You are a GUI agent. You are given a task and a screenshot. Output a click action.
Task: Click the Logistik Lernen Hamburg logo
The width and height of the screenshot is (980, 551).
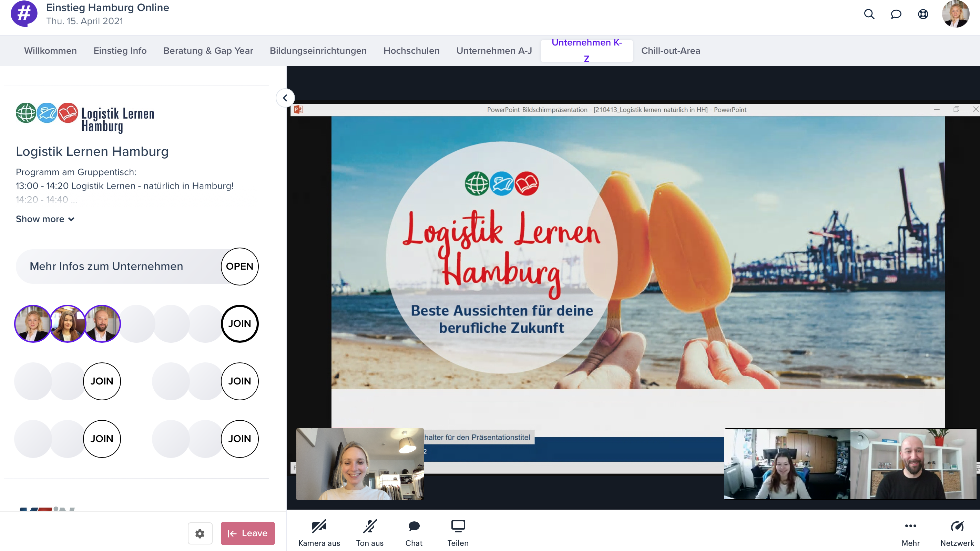coord(85,118)
